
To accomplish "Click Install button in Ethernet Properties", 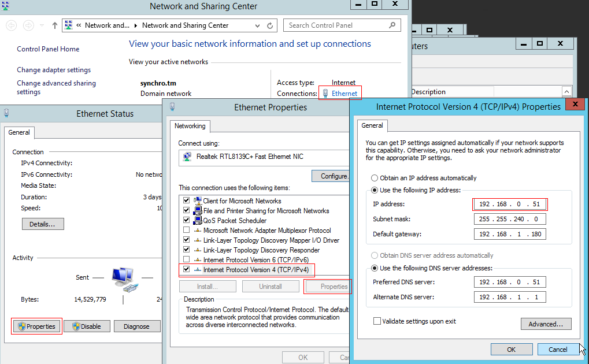I will (x=208, y=286).
